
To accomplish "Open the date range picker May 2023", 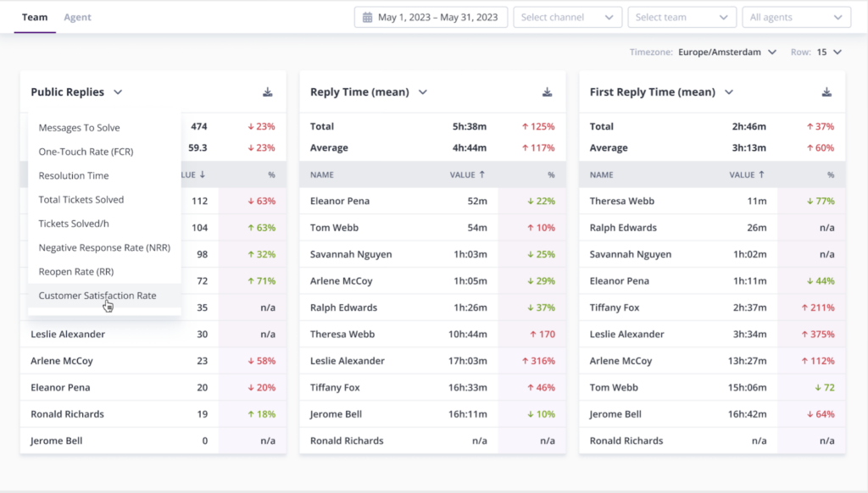I will (431, 17).
